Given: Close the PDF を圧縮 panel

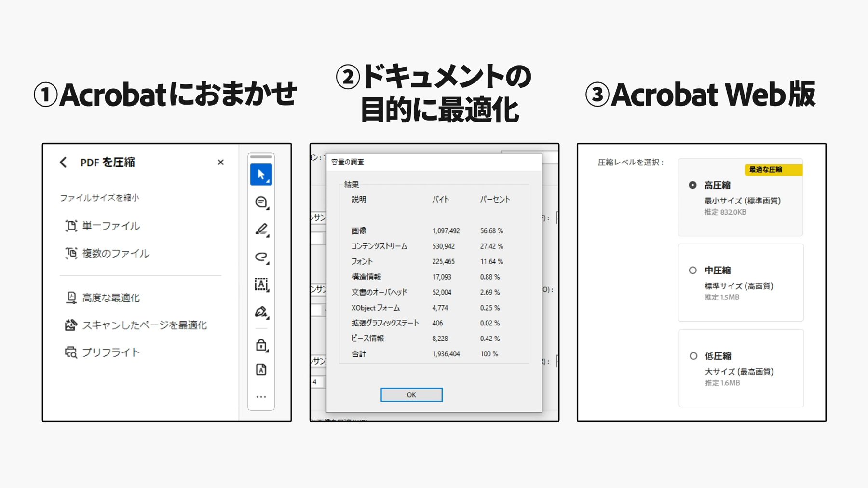Looking at the screenshot, I should 220,163.
